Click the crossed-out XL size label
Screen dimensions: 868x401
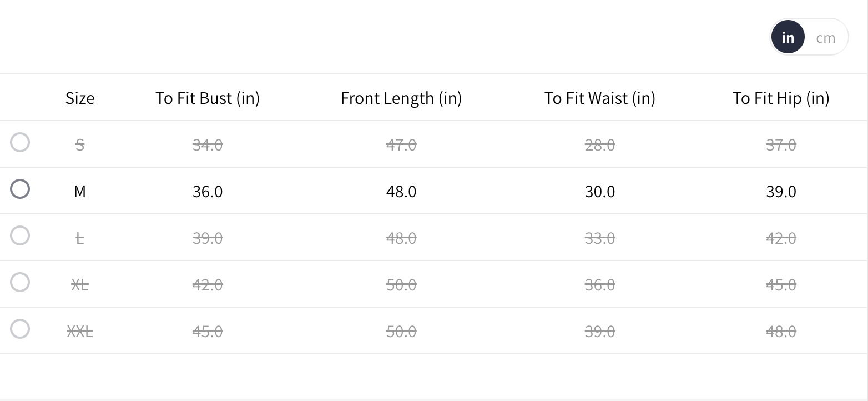(80, 285)
